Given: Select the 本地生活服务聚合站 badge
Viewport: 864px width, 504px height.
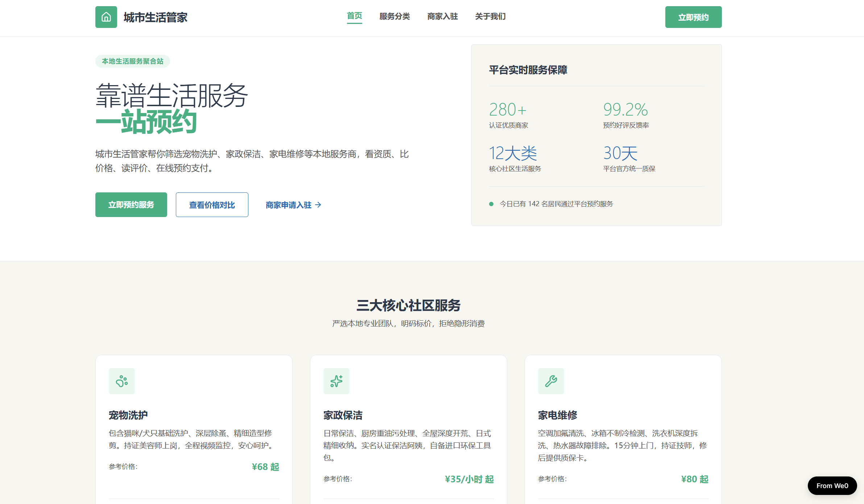Looking at the screenshot, I should click(133, 61).
